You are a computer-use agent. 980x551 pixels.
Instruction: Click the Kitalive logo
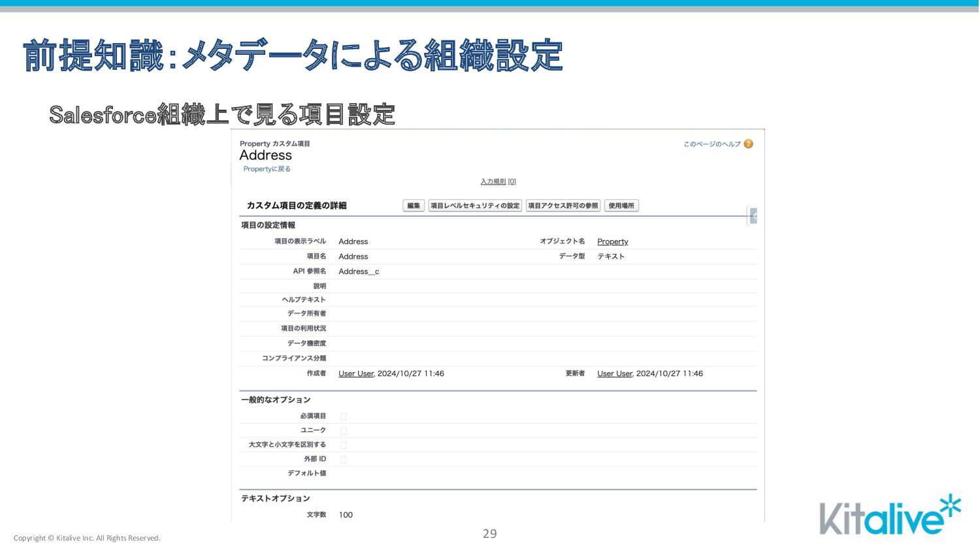tap(890, 515)
